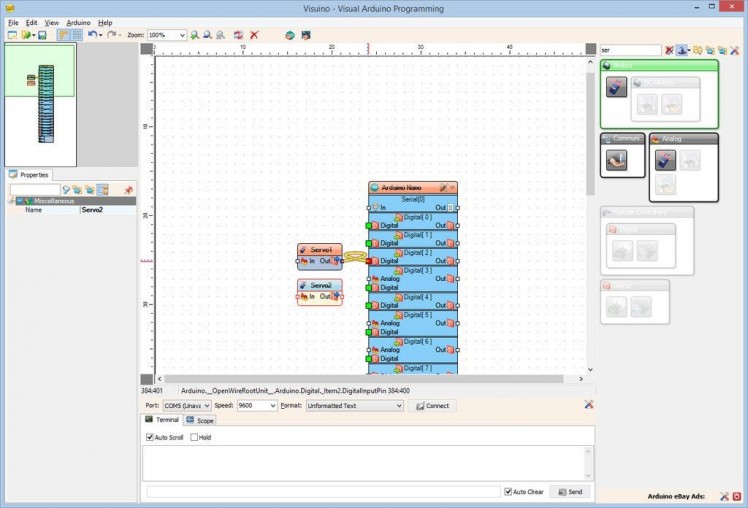Toggle the grid display toolbar icon
The width and height of the screenshot is (748, 508).
coord(76,35)
